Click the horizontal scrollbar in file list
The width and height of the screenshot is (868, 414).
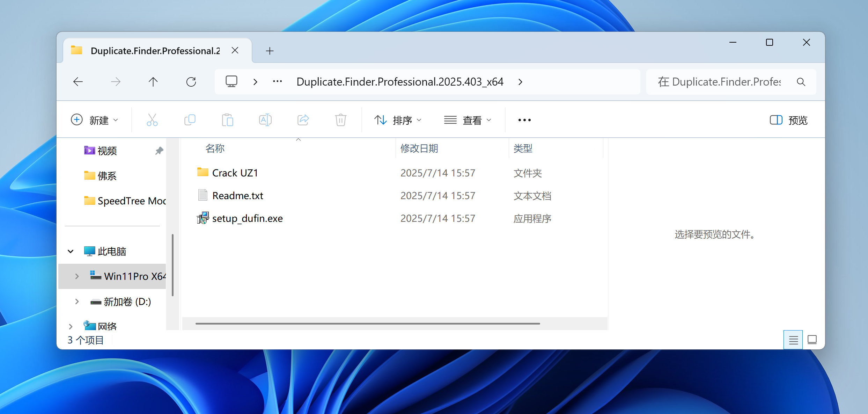click(367, 324)
